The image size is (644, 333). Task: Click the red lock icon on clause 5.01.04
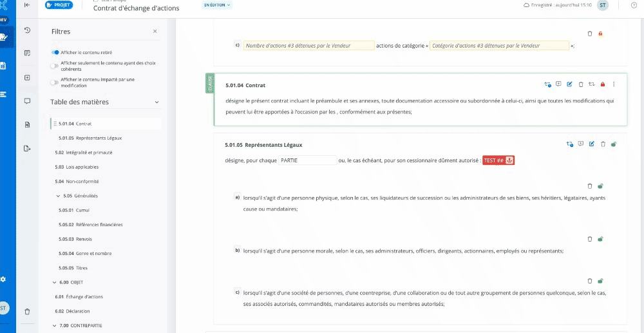[603, 84]
